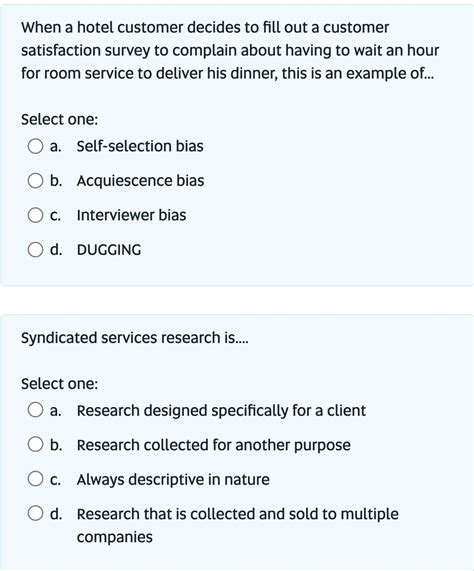The image size is (474, 571).
Task: Click 'Always descriptive in nature' text
Action: (x=173, y=480)
